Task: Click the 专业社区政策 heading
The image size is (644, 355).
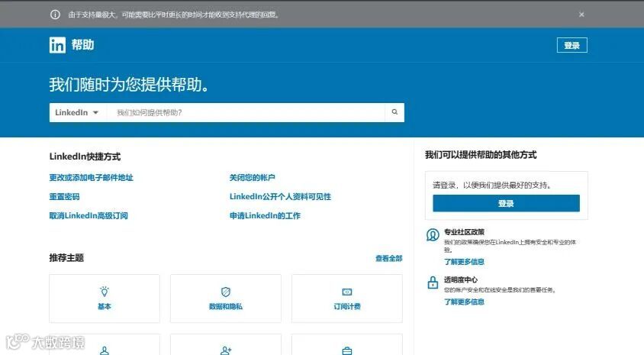Action: pyautogui.click(x=464, y=232)
